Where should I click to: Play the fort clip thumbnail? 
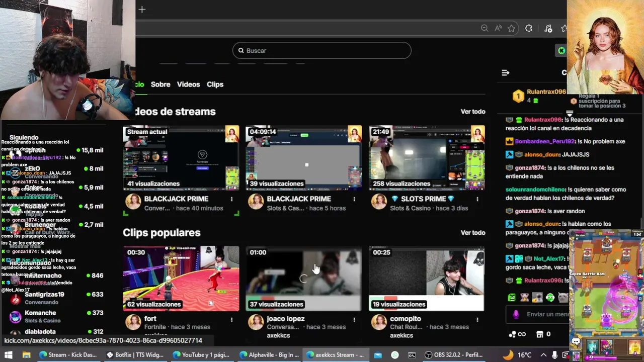[x=181, y=279]
